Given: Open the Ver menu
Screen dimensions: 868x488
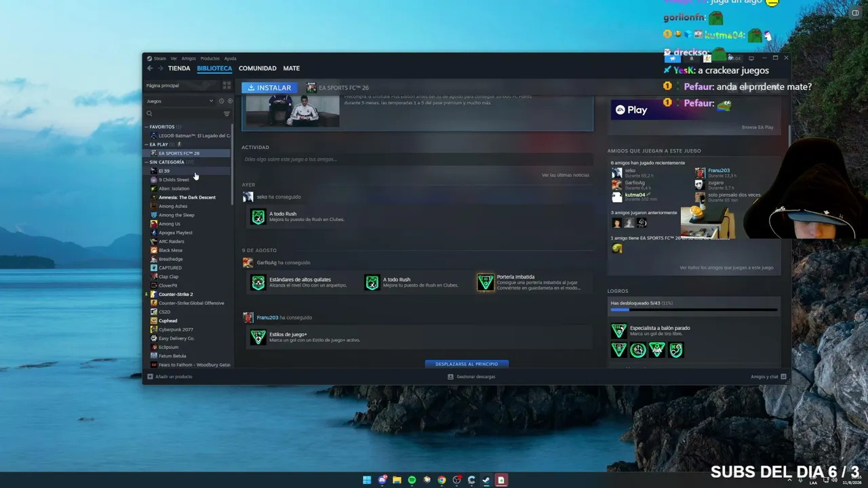Looking at the screenshot, I should coord(174,58).
